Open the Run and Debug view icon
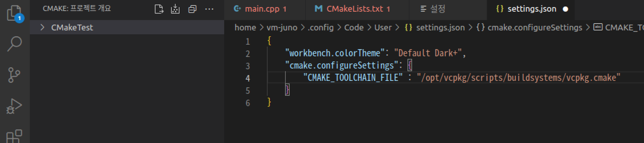 [14, 106]
